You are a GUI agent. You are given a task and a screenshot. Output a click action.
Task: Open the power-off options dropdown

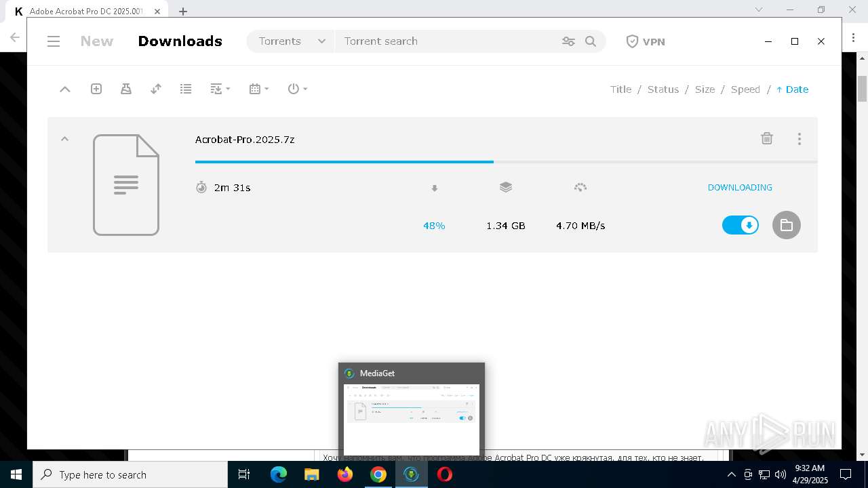click(298, 89)
